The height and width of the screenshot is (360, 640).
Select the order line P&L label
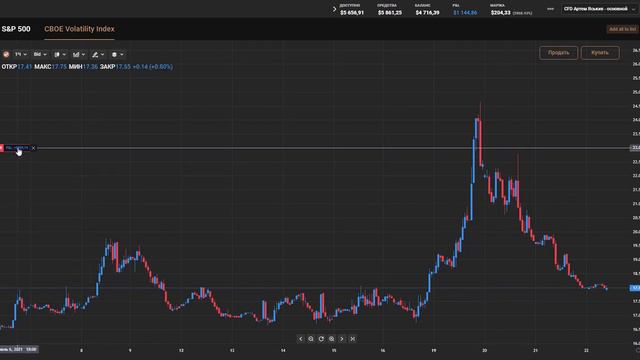[17, 148]
